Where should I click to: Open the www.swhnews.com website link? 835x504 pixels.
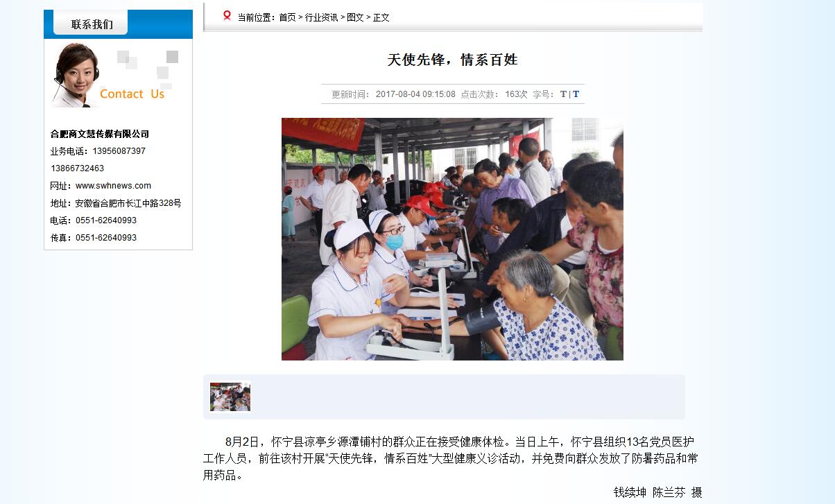click(113, 186)
